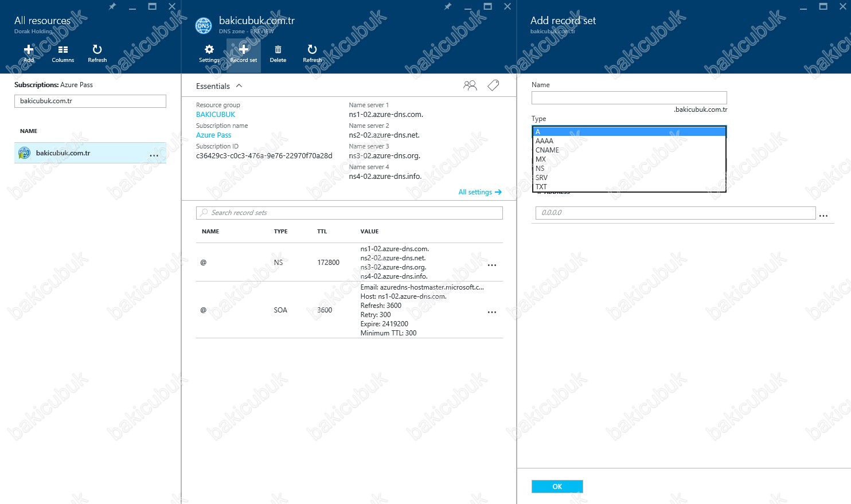The height and width of the screenshot is (504, 851).
Task: Open the Columns chooser icon
Action: point(63,50)
